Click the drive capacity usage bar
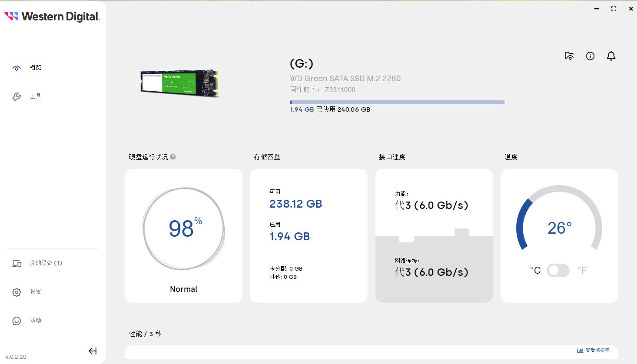The image size is (637, 364). coord(397,103)
